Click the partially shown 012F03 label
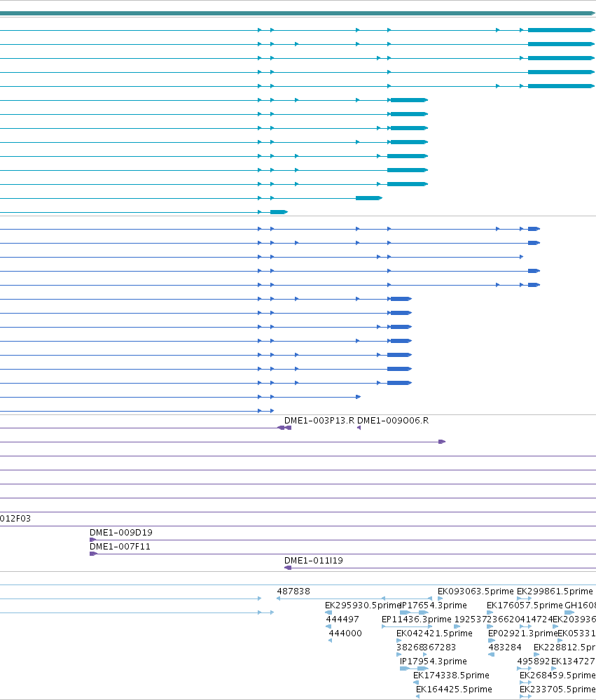The image size is (596, 700). (x=15, y=519)
